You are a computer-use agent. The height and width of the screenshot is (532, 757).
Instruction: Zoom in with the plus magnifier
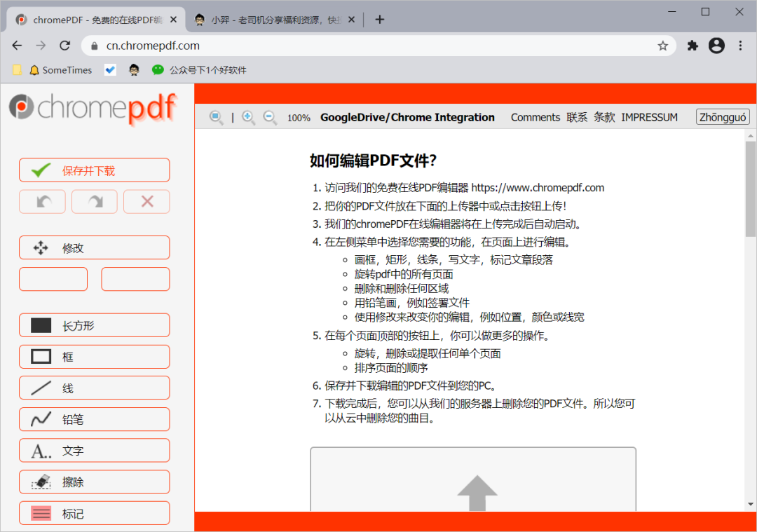248,117
